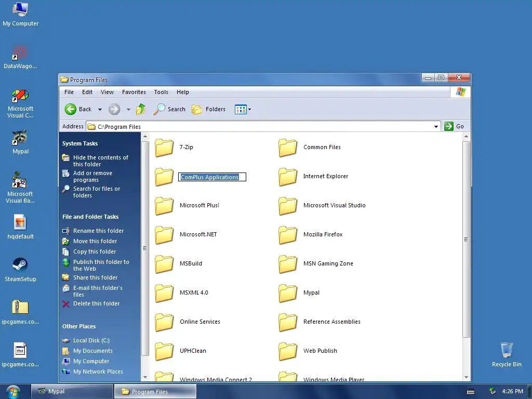The width and height of the screenshot is (532, 399).
Task: Click the Recycle Bin desktop icon
Action: (x=507, y=350)
